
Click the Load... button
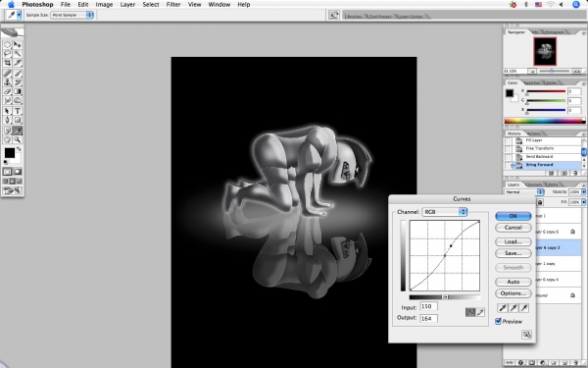click(x=513, y=241)
